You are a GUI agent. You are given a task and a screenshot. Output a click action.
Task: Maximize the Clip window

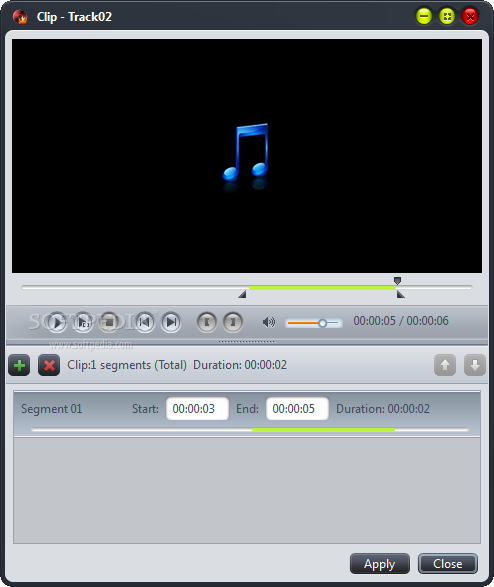pos(447,16)
